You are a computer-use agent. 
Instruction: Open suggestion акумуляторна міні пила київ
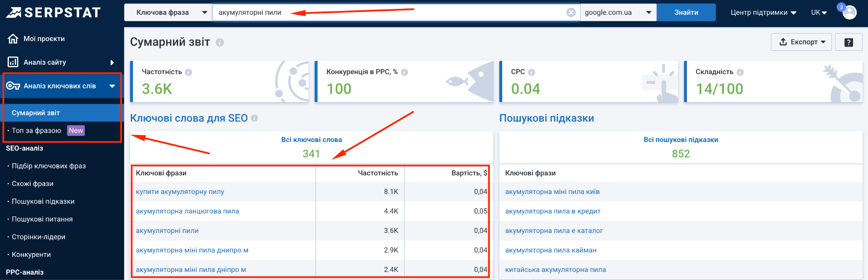point(552,192)
